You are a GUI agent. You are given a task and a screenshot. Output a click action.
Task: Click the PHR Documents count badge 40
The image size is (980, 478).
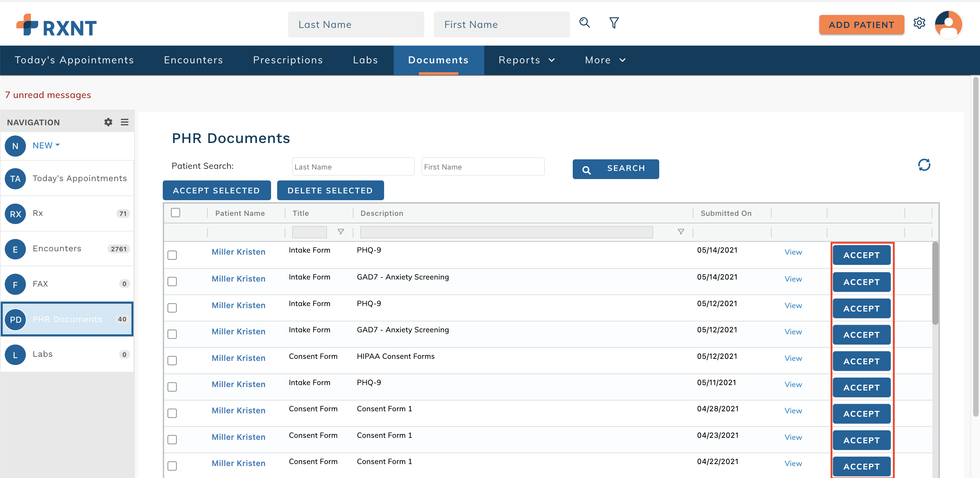coord(122,319)
